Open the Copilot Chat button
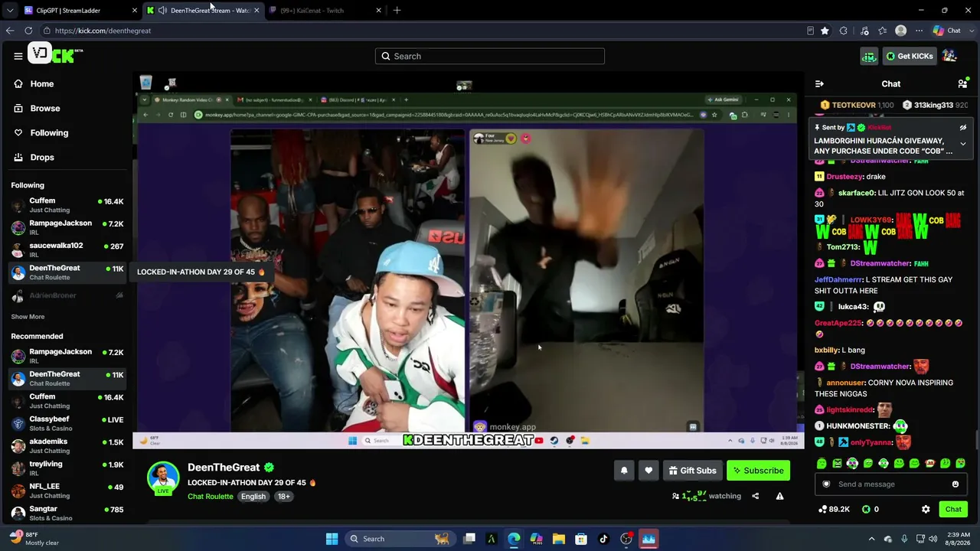This screenshot has width=980, height=551. pos(947,31)
